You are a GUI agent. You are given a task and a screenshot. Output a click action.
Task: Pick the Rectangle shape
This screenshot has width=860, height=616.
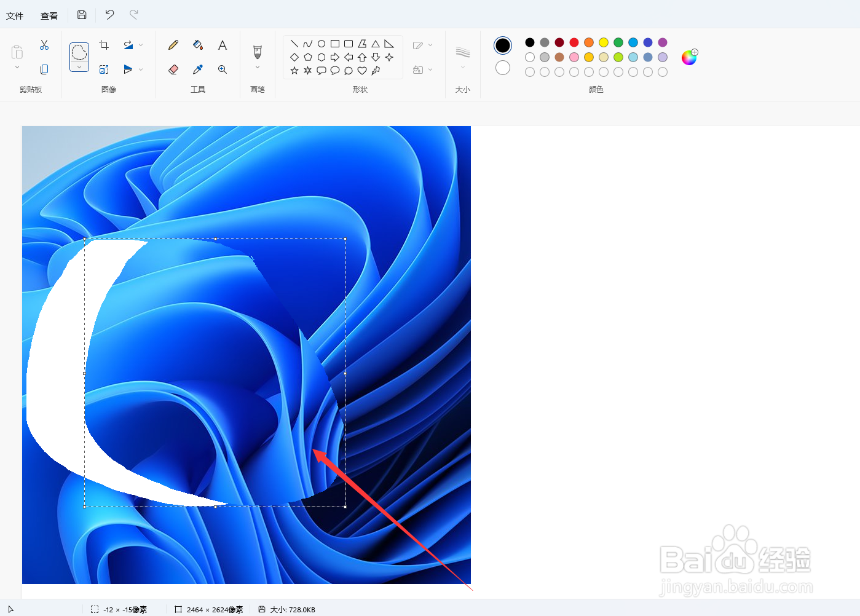coord(335,44)
